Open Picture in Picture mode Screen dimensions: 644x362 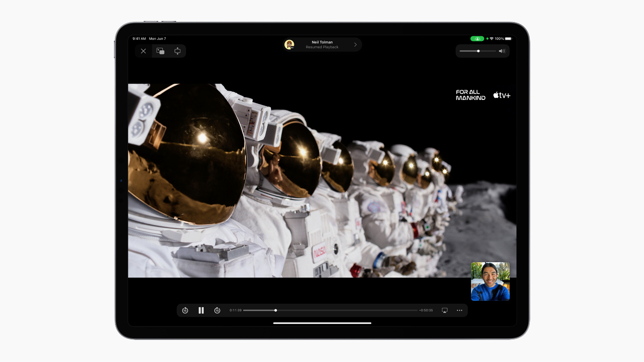161,51
